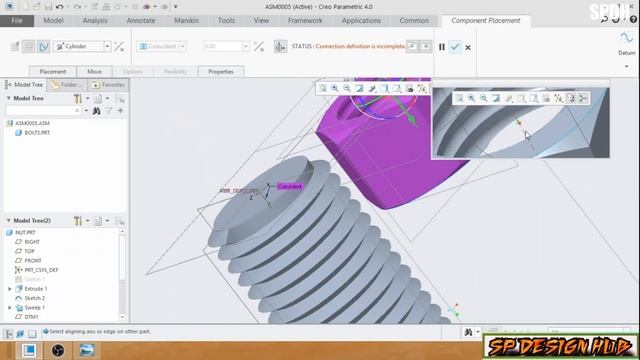Click Refit icon in main graphics toolbar
The height and width of the screenshot is (360, 640).
coord(322,88)
